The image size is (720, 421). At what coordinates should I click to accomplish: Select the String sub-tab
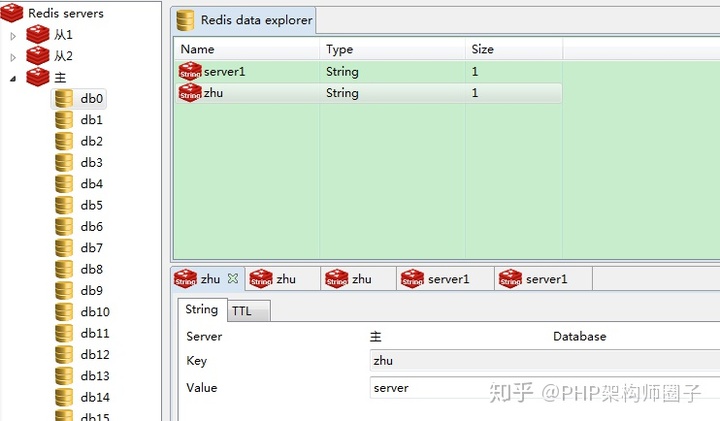tap(202, 309)
